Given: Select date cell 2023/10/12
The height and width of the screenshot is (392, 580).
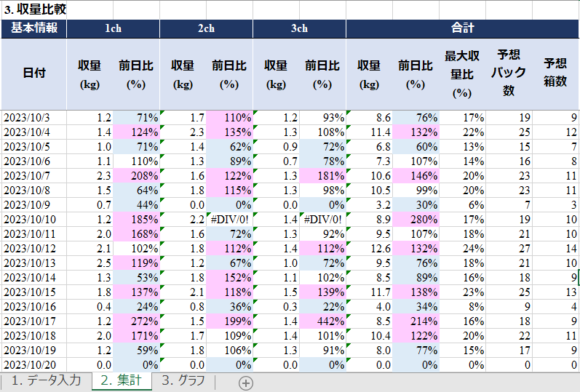Looking at the screenshot, I should (x=34, y=249).
